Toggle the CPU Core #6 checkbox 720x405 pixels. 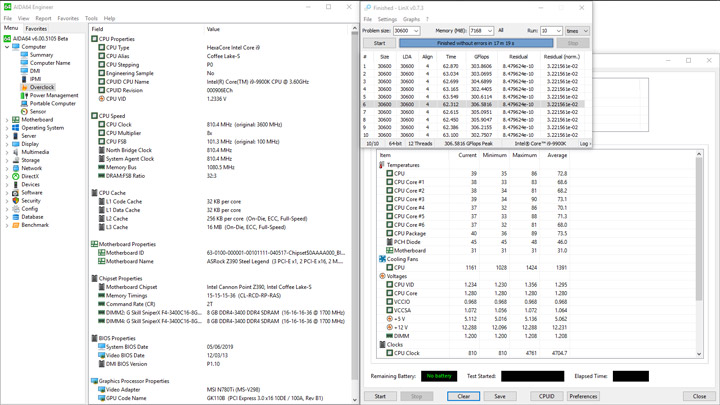tap(389, 225)
